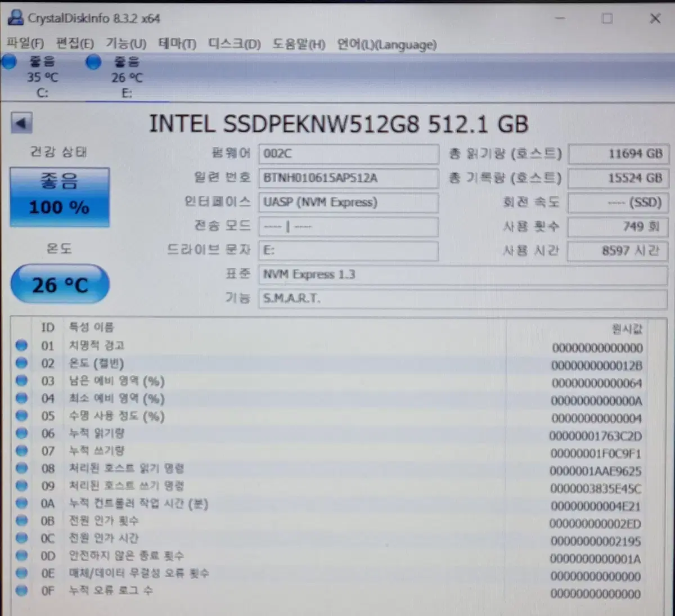Screen dimensions: 675x616
Task: Select the 수명 사용 정도 (%) attribute name
Action: tap(117, 416)
